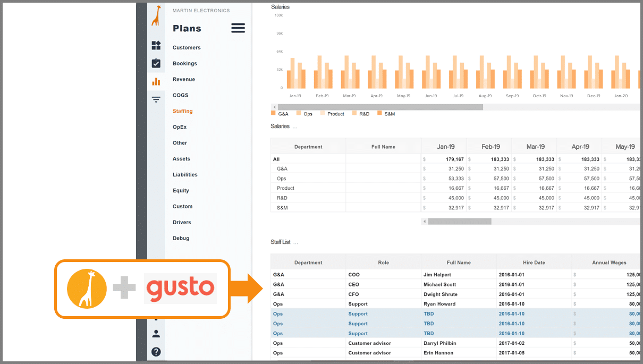643x364 pixels.
Task: Click the Martin Electronics company name
Action: [201, 11]
